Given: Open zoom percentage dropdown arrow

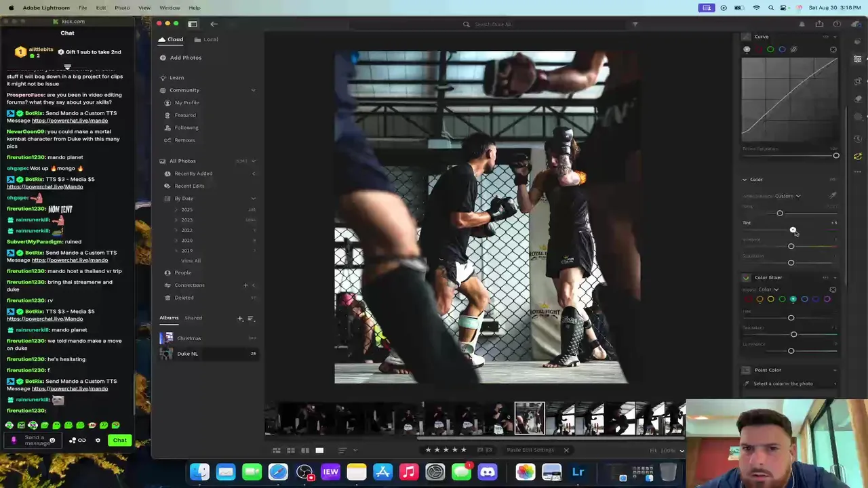Looking at the screenshot, I should (682, 451).
